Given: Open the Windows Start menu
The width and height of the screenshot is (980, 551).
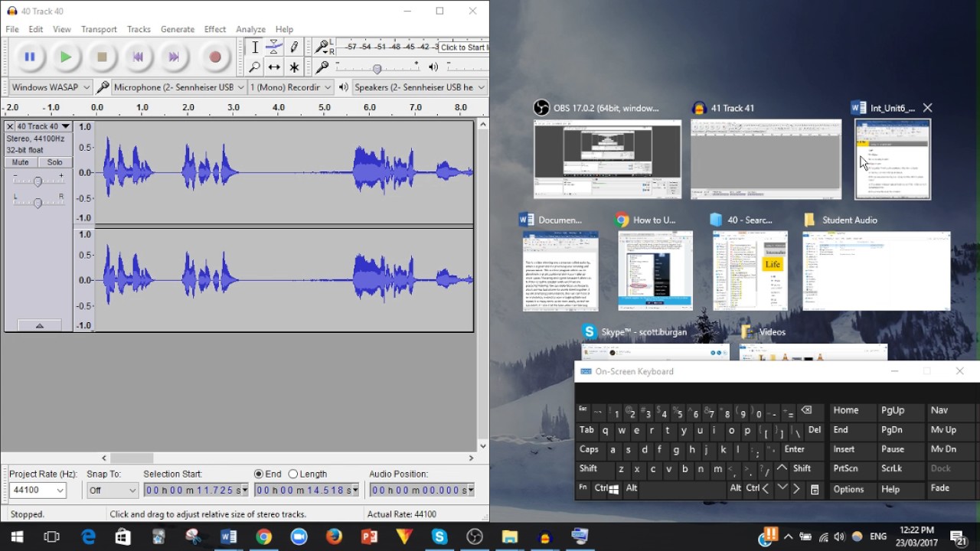Looking at the screenshot, I should pos(17,537).
